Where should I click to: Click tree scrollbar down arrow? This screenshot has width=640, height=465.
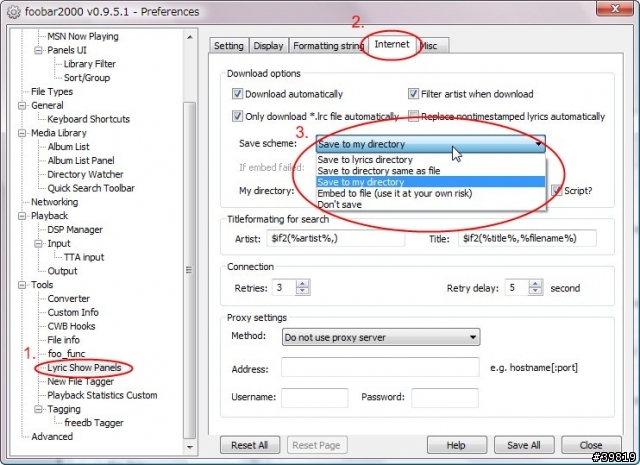190,447
